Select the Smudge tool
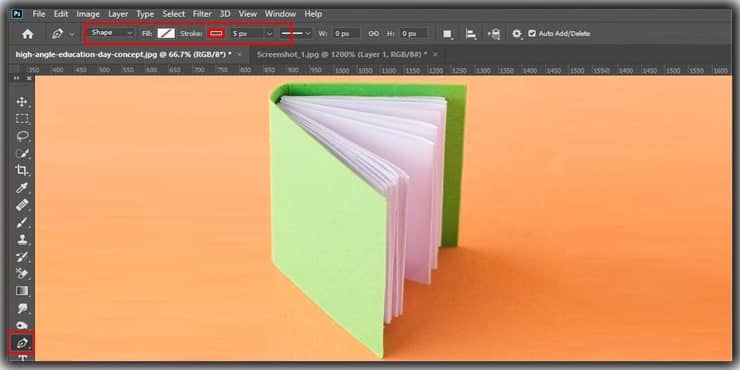The width and height of the screenshot is (740, 370). pos(22,308)
